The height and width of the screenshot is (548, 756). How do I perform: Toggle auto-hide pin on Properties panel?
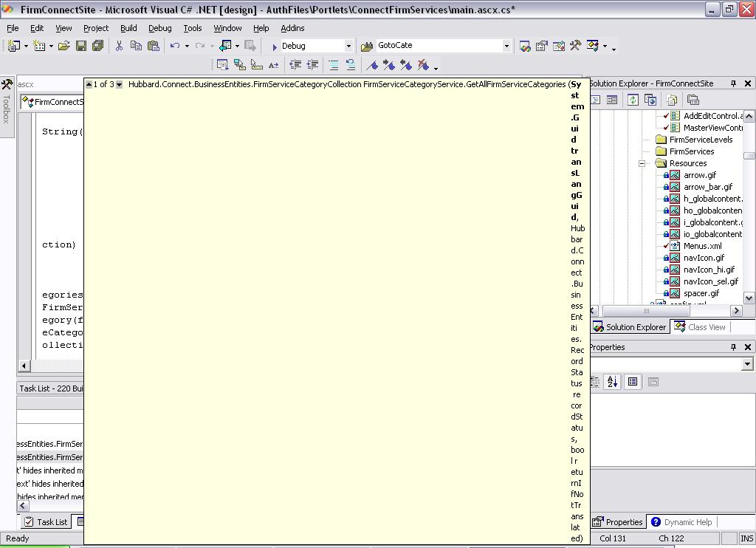click(x=733, y=347)
